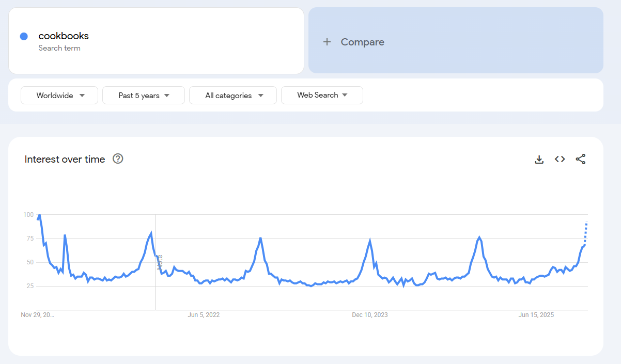Click the Jun 15, 2025 axis label
The width and height of the screenshot is (621, 364).
536,315
